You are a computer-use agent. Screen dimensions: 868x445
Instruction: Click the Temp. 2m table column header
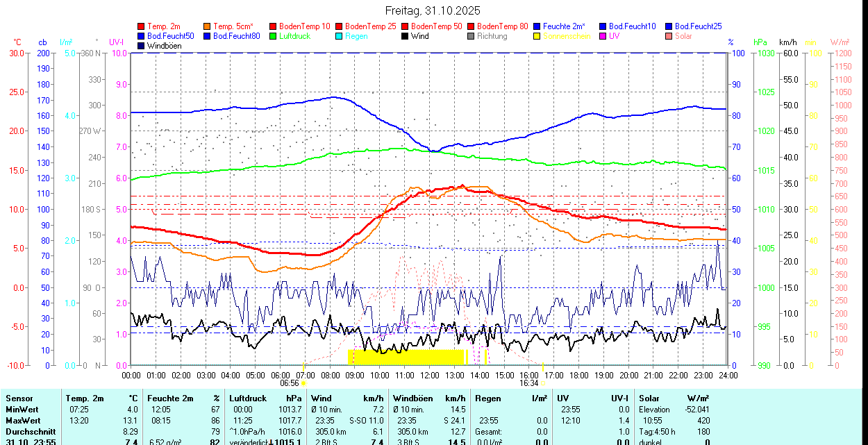click(x=85, y=398)
